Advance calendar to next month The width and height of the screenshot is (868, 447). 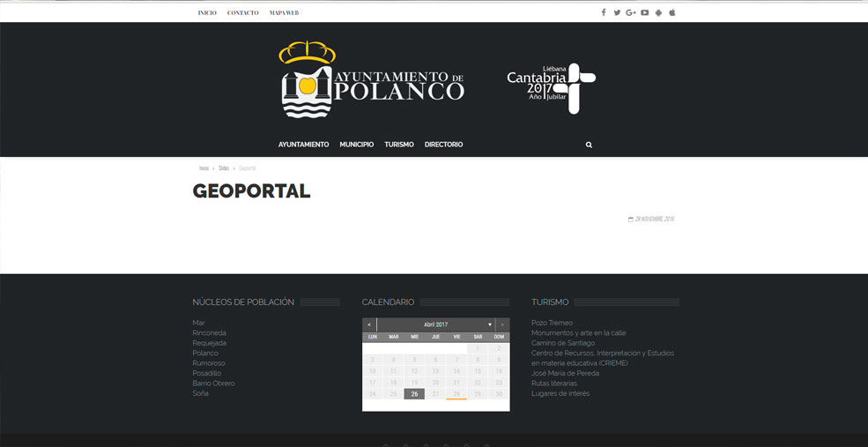[x=502, y=324]
